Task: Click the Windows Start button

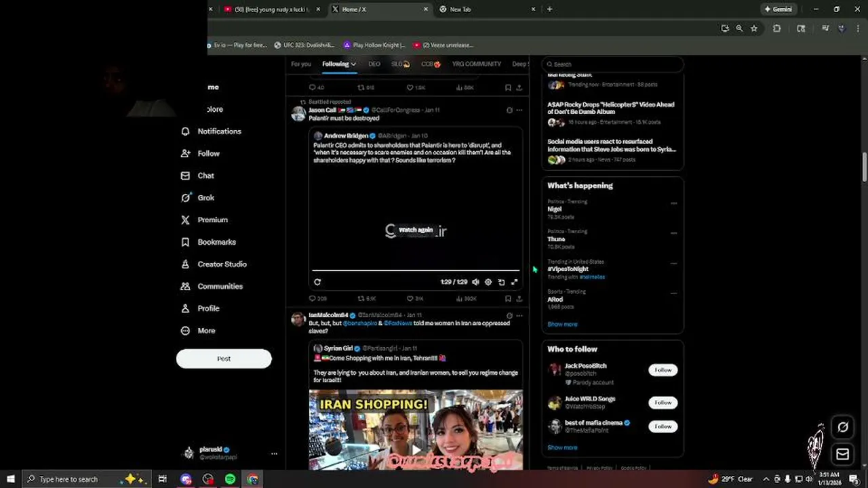Action: click(10, 479)
